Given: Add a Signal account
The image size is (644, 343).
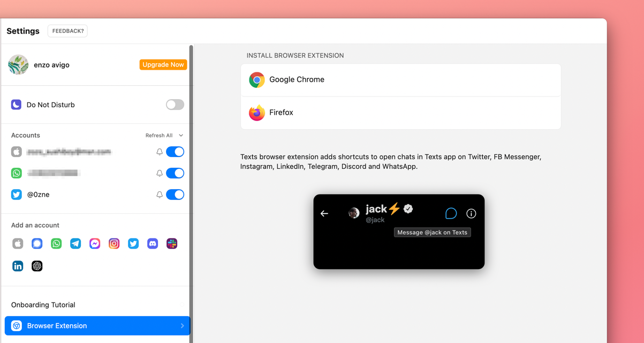Looking at the screenshot, I should click(x=37, y=244).
